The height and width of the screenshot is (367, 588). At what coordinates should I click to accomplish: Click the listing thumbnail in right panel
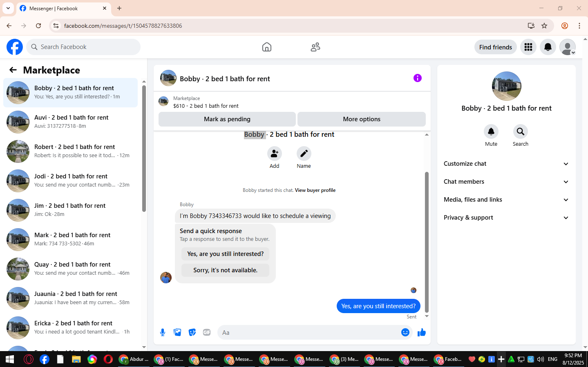pos(507,86)
